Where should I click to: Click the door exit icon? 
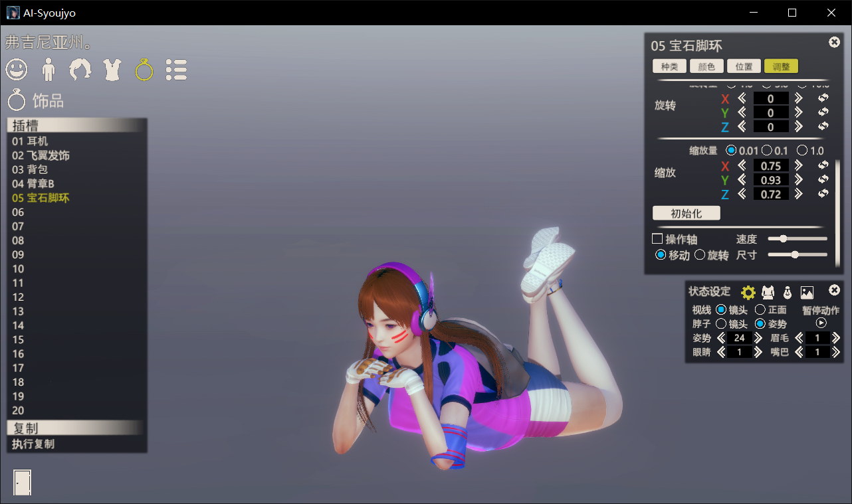[x=22, y=482]
